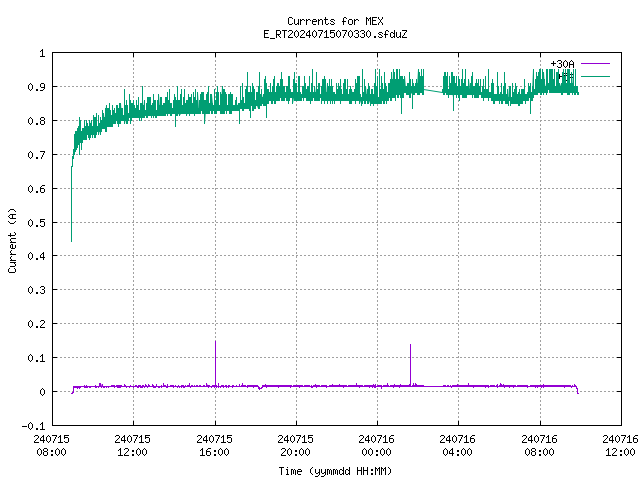Click the 'Time (yymmdd HH:MM)' x-axis label
Viewport: 640px width, 480px height.
tap(335, 471)
